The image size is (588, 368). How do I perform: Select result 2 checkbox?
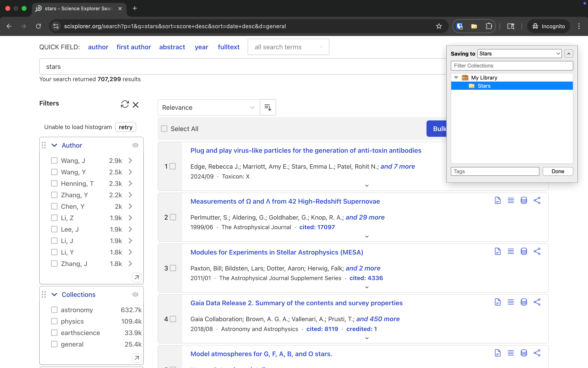[x=173, y=217]
